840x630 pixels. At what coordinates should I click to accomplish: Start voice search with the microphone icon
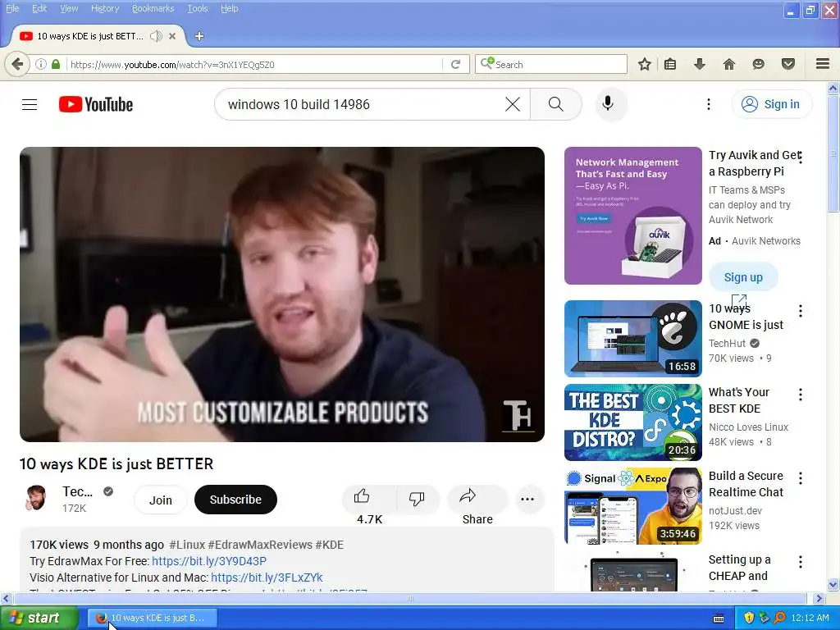point(608,103)
